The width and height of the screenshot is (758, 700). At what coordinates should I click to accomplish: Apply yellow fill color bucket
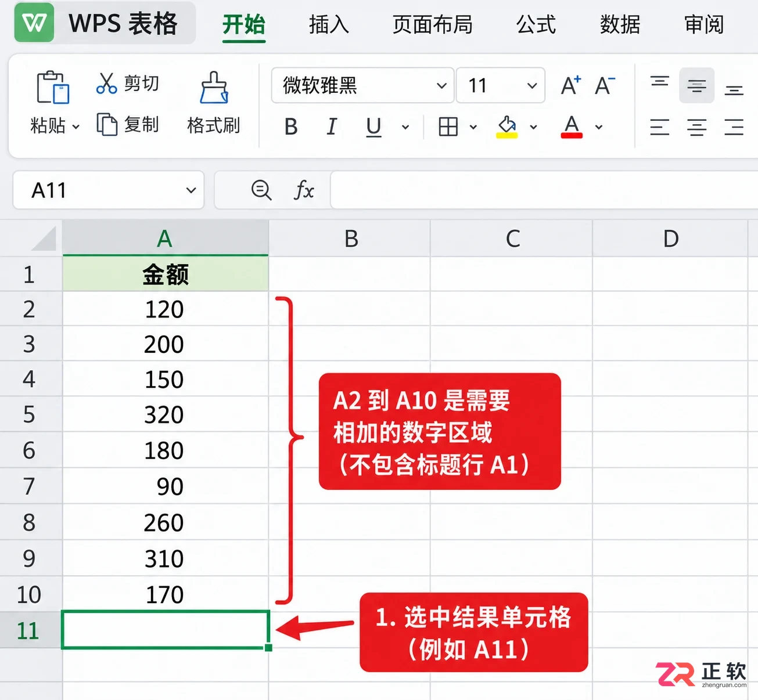coord(507,127)
